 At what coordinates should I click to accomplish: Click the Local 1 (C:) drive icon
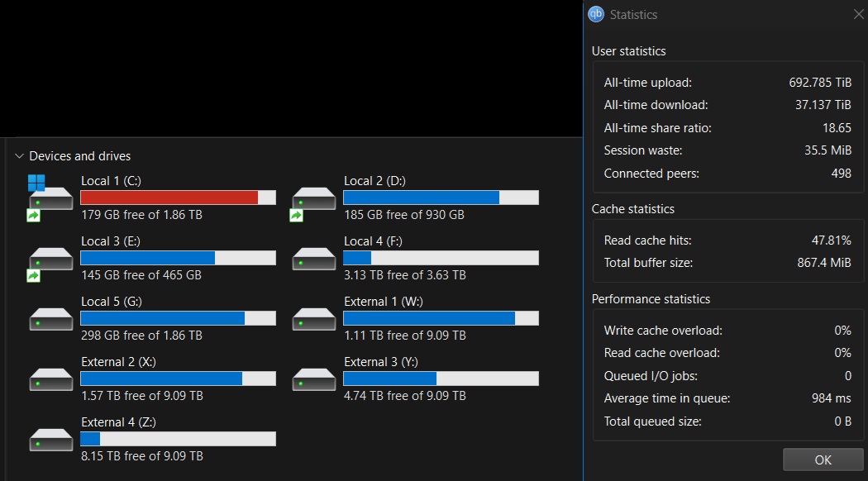coord(50,198)
